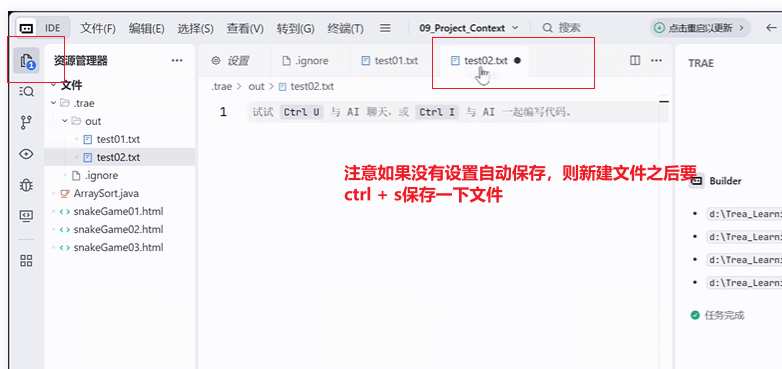Image resolution: width=782 pixels, height=369 pixels.
Task: Click unsaved dot on test02.txt tab
Action: tap(517, 60)
